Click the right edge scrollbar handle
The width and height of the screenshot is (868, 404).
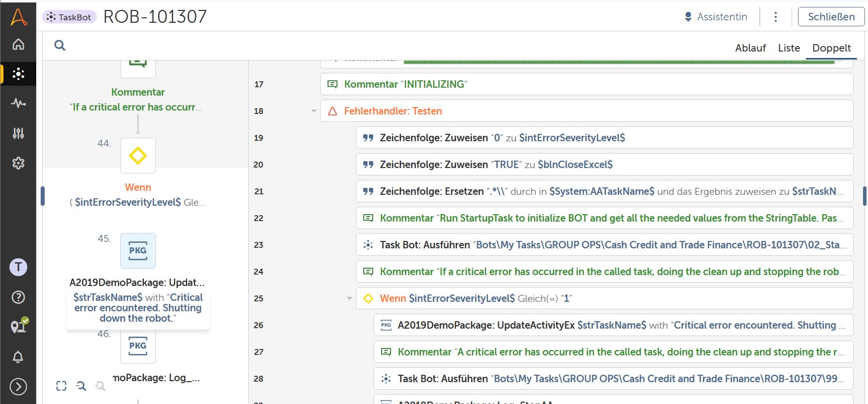[x=865, y=196]
